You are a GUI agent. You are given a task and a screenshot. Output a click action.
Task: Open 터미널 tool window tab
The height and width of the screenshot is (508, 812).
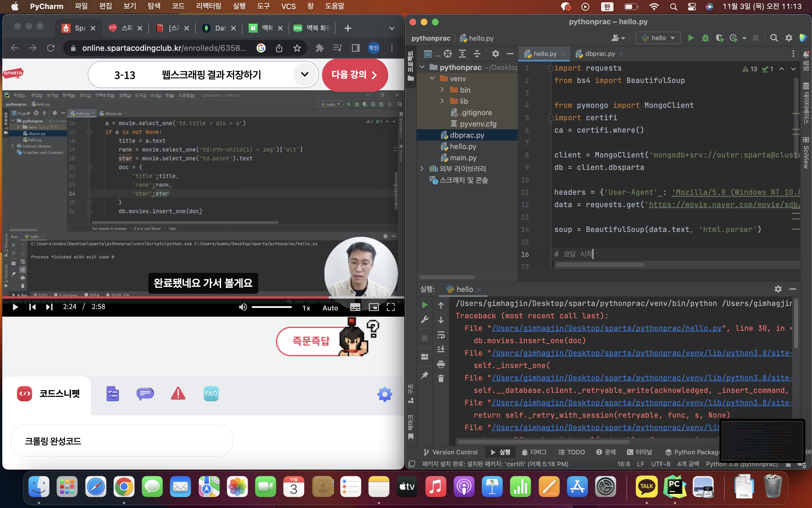point(640,452)
